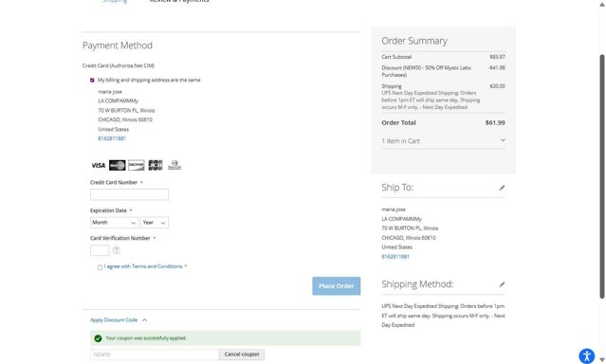Click the Diners Club card logo

[x=174, y=165]
